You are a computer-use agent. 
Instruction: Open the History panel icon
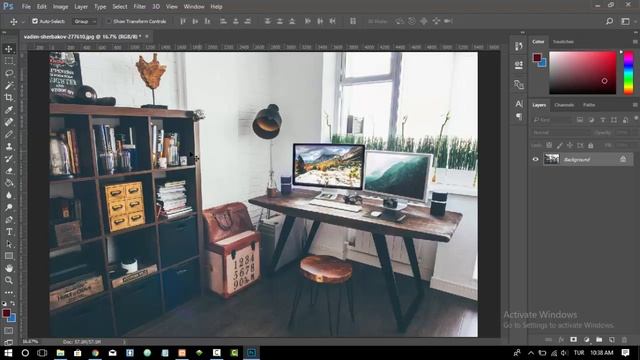tap(519, 46)
